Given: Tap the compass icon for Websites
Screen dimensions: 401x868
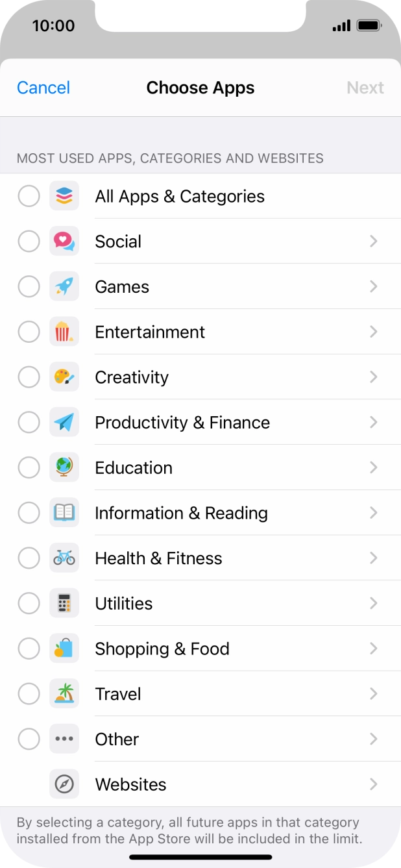Looking at the screenshot, I should 64,784.
